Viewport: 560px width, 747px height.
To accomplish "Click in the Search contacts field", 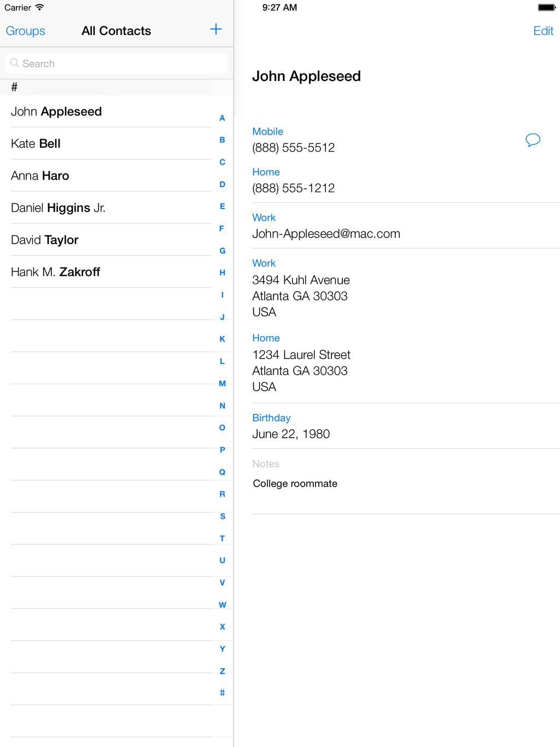I will (x=116, y=63).
